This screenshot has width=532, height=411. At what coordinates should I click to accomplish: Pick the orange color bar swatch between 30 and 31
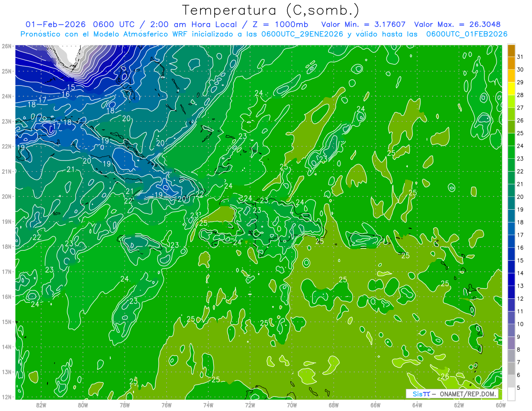[511, 63]
